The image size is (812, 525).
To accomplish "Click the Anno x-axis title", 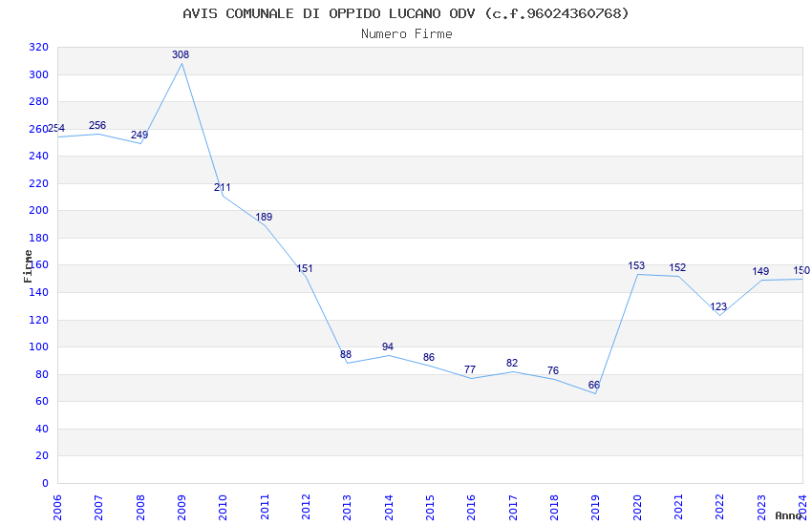I will coord(788,515).
